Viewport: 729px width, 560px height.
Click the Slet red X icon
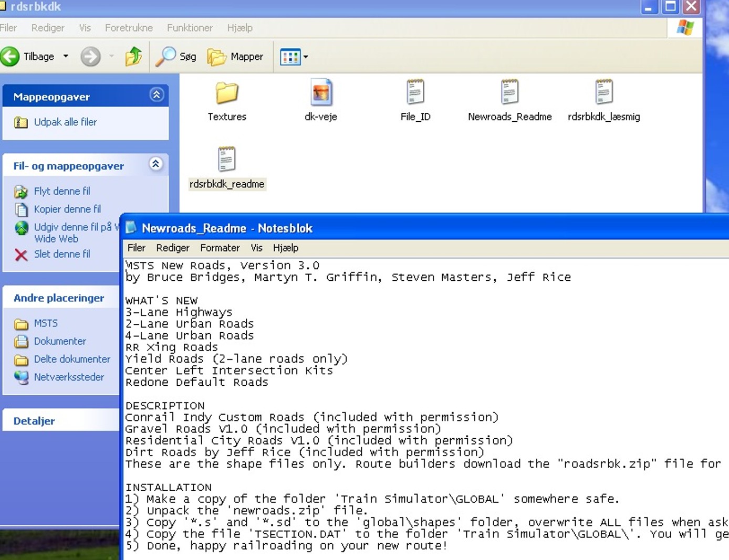click(x=21, y=255)
